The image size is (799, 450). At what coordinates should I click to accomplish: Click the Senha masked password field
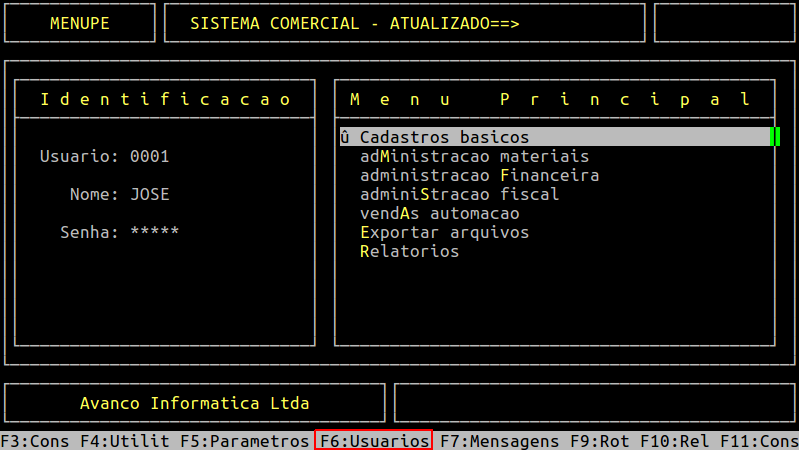tap(155, 232)
